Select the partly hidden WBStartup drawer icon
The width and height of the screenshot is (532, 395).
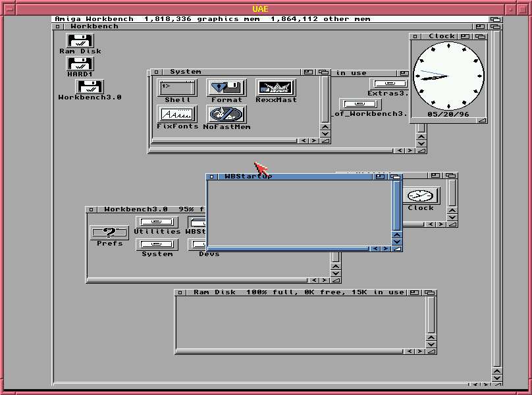click(197, 223)
